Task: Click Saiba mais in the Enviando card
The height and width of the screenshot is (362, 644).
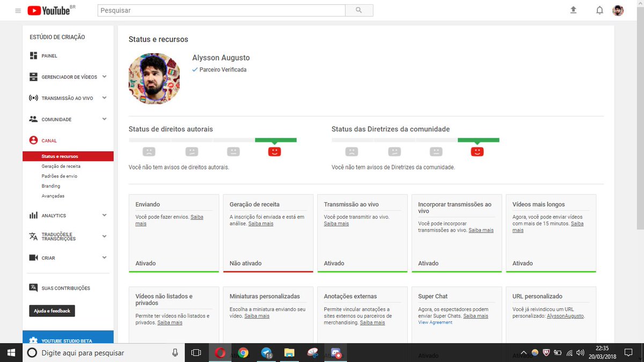Action: pos(169,220)
